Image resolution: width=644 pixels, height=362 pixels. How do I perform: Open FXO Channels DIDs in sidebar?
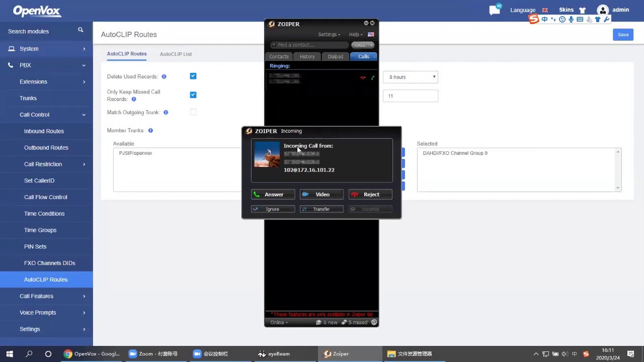point(49,263)
